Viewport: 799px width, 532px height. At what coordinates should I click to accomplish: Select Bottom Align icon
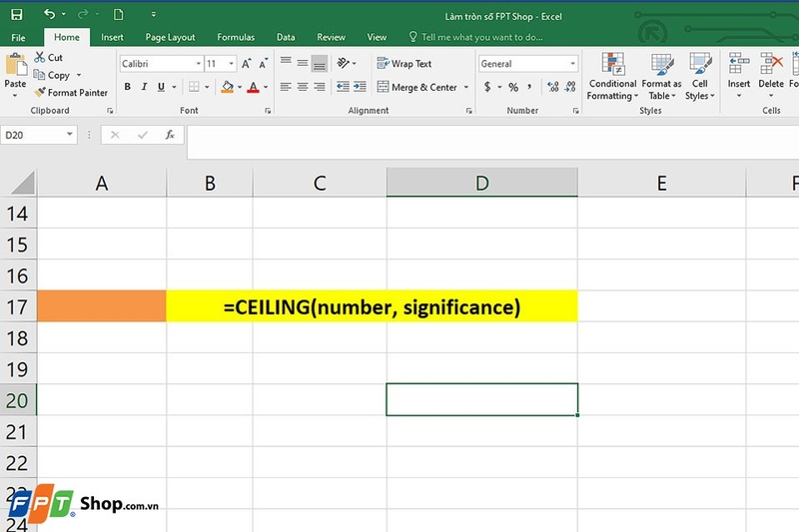(320, 63)
